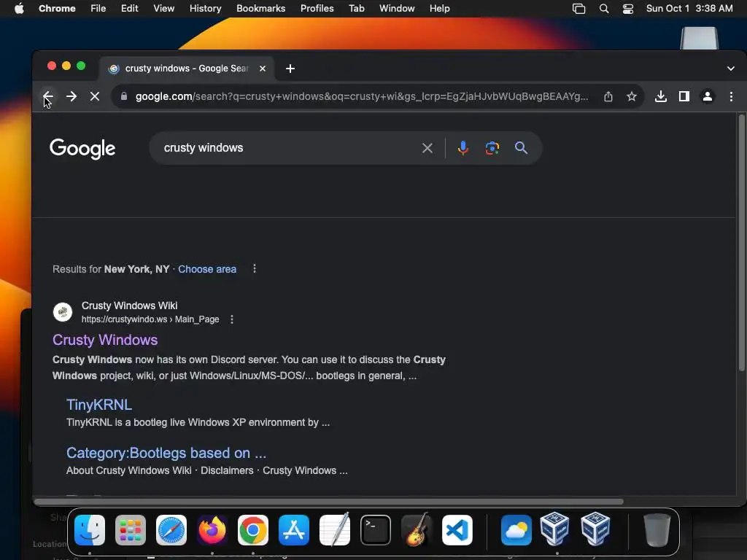Open Category:Bootlegs based on link
747x560 pixels.
coord(166,453)
